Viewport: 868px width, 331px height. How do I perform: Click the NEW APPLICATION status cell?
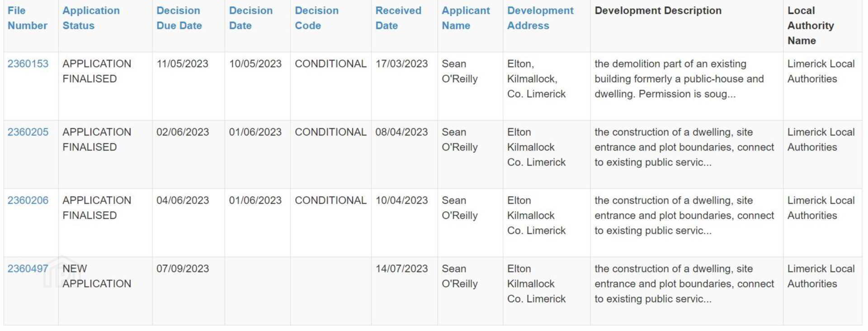97,276
